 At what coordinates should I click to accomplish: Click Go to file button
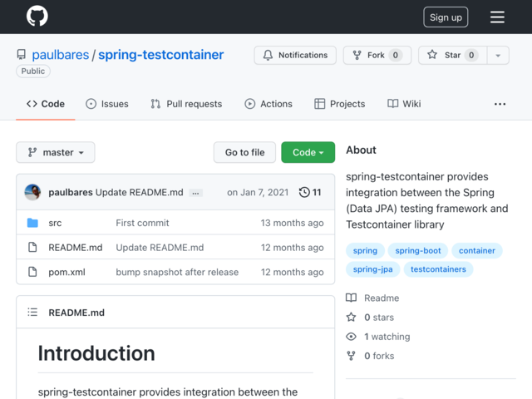244,152
